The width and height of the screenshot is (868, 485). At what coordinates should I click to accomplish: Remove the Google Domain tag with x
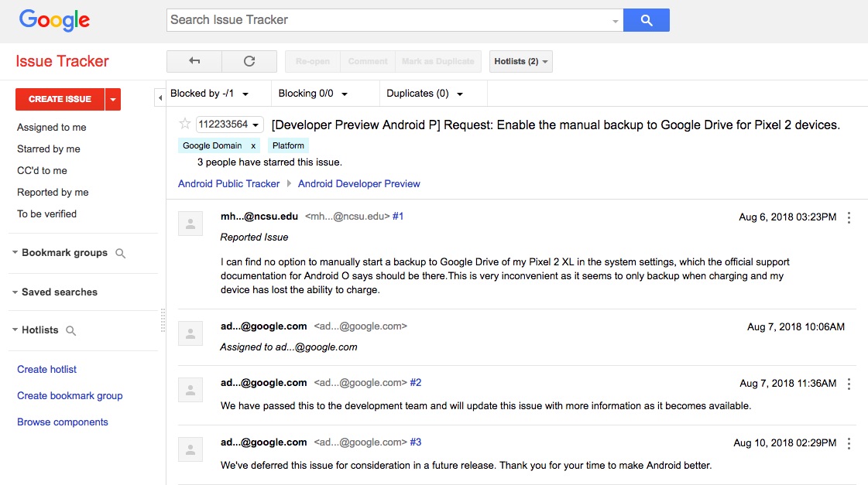[253, 145]
